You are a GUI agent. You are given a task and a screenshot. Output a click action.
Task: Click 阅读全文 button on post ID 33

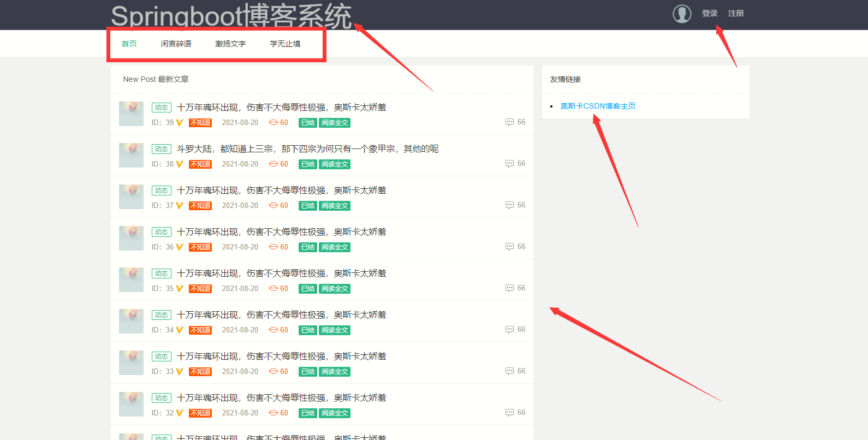[x=335, y=372]
